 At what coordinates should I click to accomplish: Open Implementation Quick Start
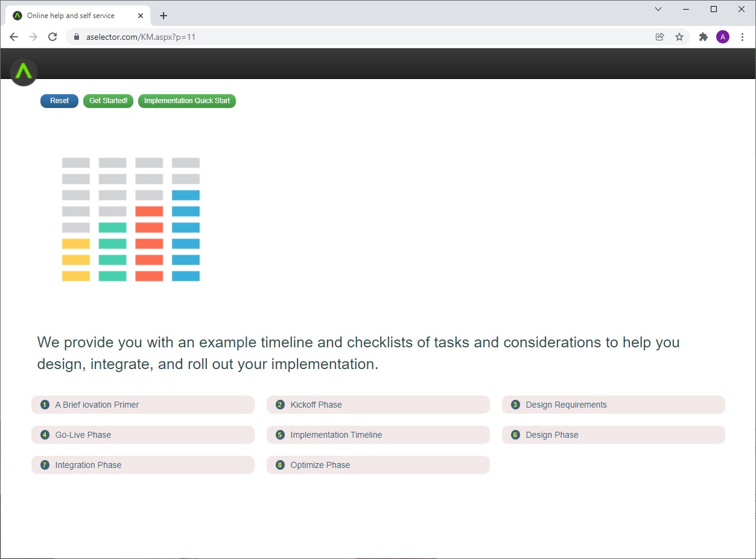pos(187,101)
